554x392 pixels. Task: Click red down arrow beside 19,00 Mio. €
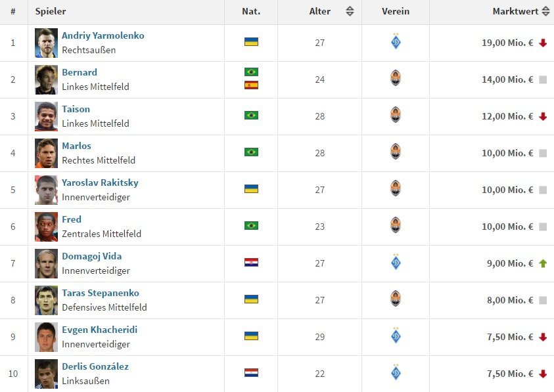(543, 43)
